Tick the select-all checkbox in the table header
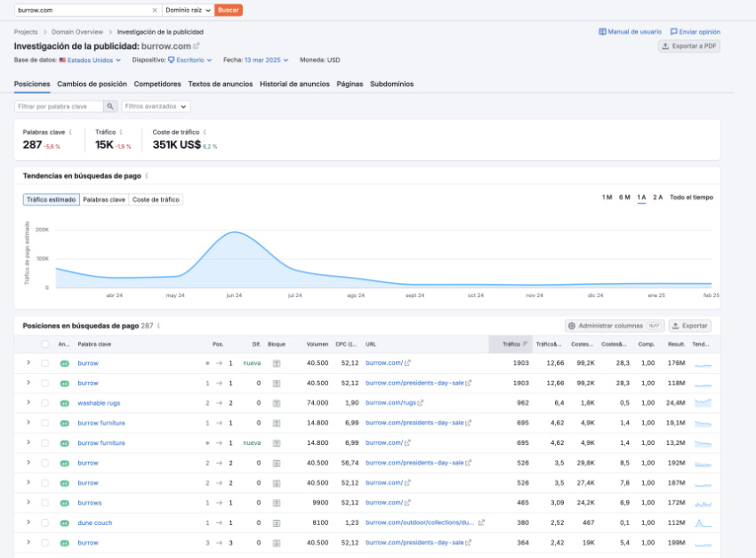The width and height of the screenshot is (756, 558). [44, 344]
